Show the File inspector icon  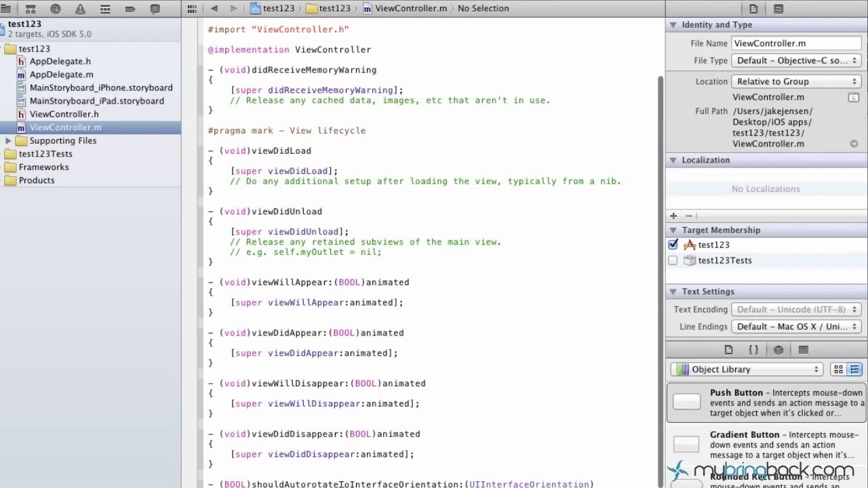coord(753,9)
